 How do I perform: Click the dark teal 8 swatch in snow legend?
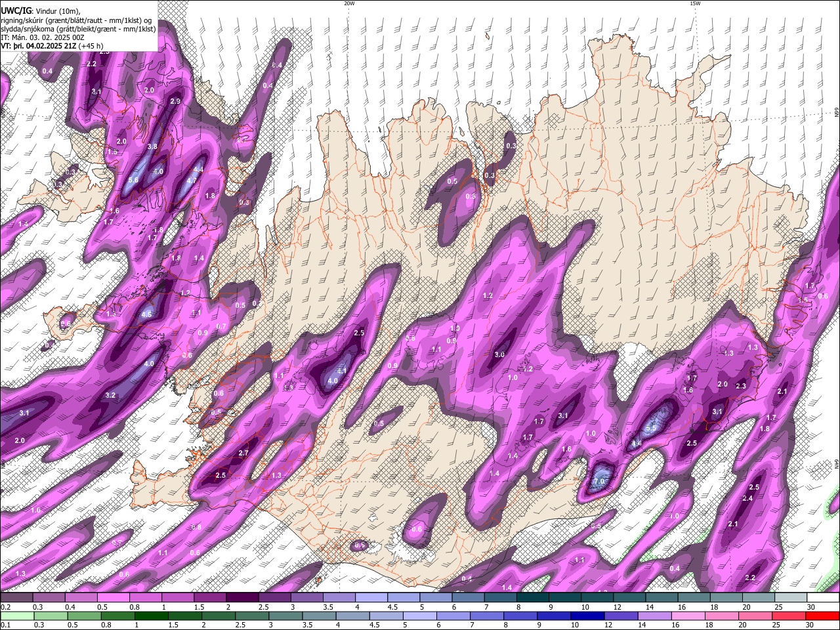[532, 598]
